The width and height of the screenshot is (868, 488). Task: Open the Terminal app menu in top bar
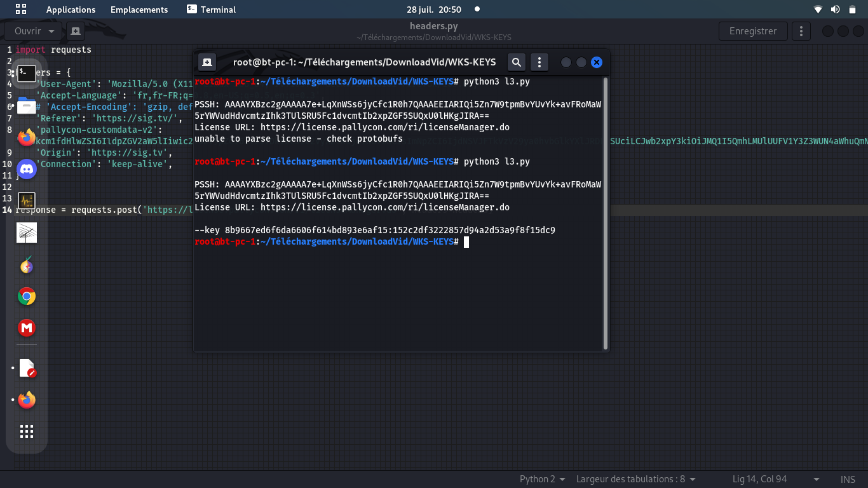point(212,10)
